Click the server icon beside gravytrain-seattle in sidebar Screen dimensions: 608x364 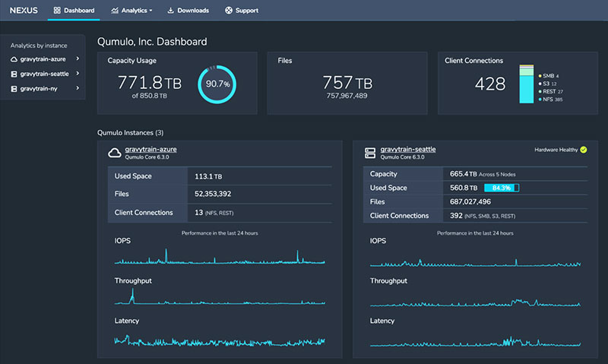coord(14,74)
